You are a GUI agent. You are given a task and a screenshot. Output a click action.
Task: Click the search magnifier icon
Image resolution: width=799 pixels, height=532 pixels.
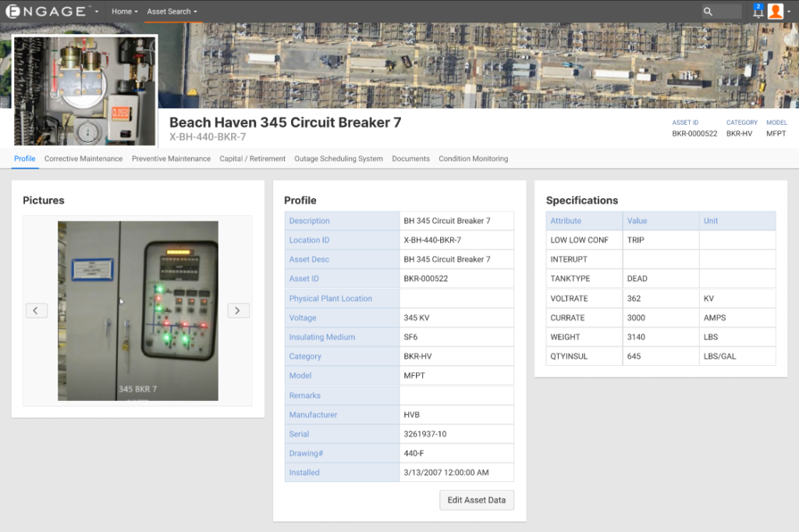coord(708,12)
